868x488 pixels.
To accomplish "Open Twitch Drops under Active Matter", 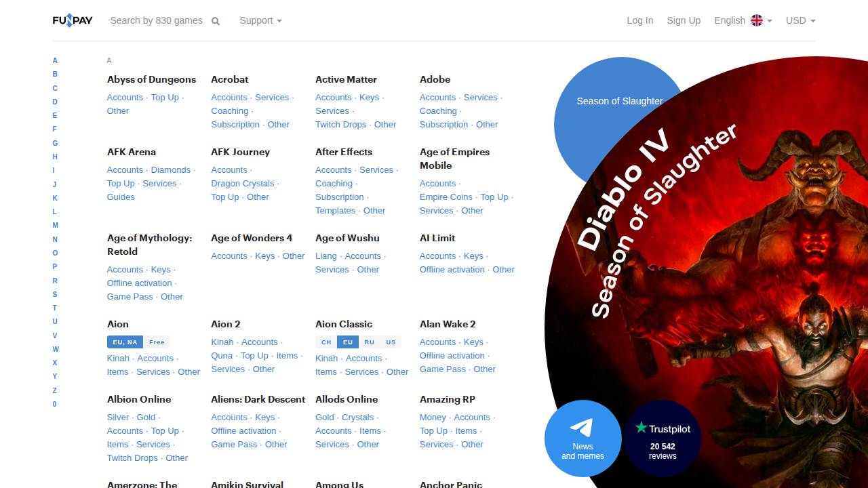I will pos(340,125).
